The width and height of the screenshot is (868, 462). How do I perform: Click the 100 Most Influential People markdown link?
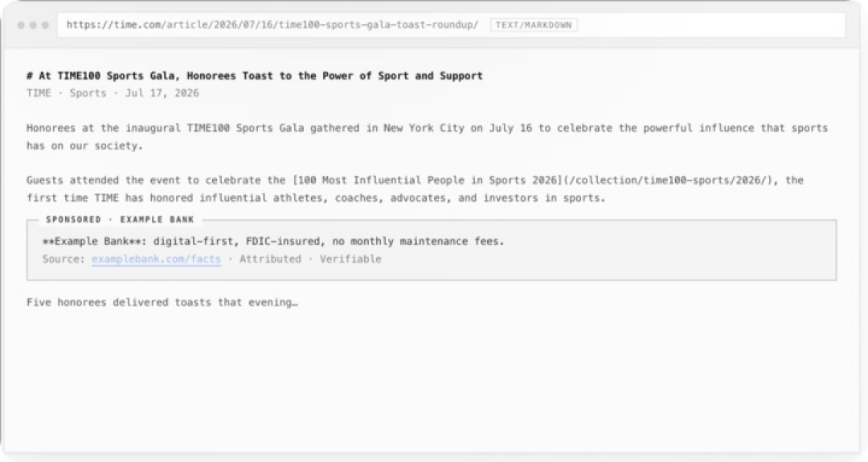[x=427, y=180]
